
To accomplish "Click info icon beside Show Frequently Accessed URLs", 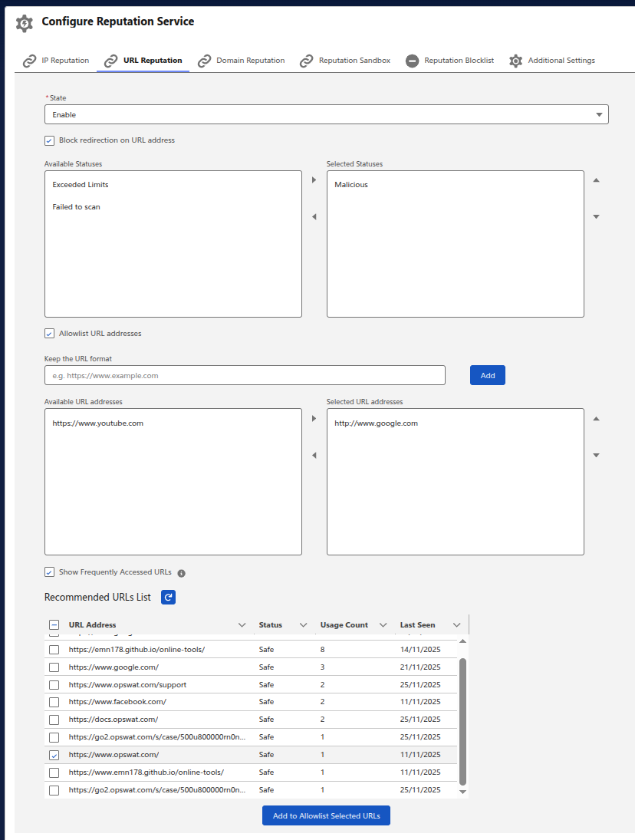I will pos(182,573).
